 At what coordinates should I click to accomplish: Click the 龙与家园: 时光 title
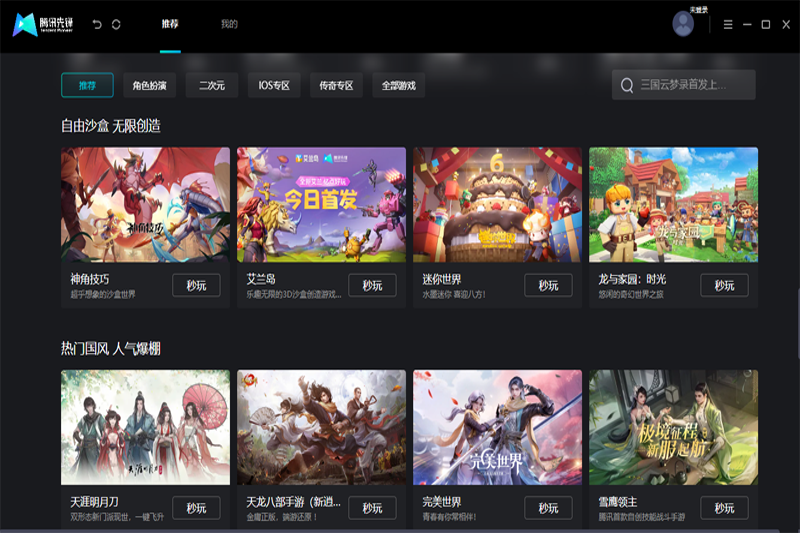pos(632,279)
